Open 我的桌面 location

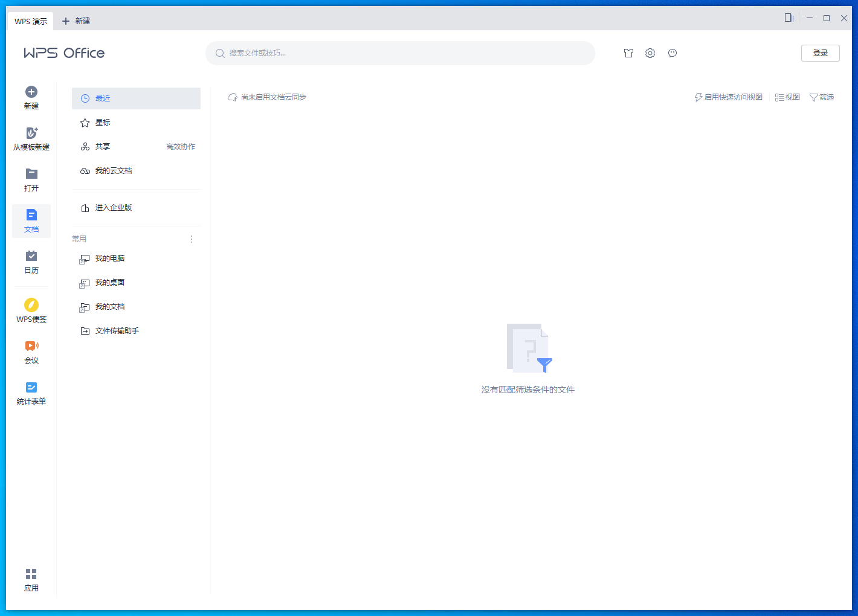click(136, 283)
